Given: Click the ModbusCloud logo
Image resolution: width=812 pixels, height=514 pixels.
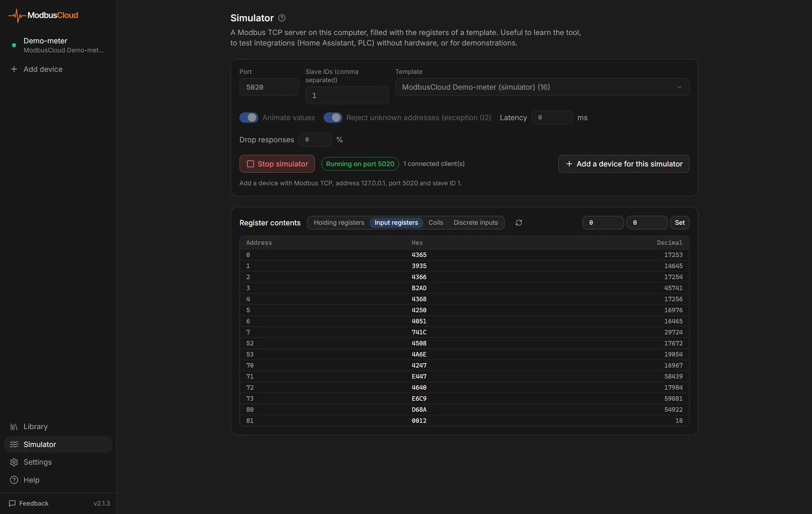Looking at the screenshot, I should [x=43, y=15].
